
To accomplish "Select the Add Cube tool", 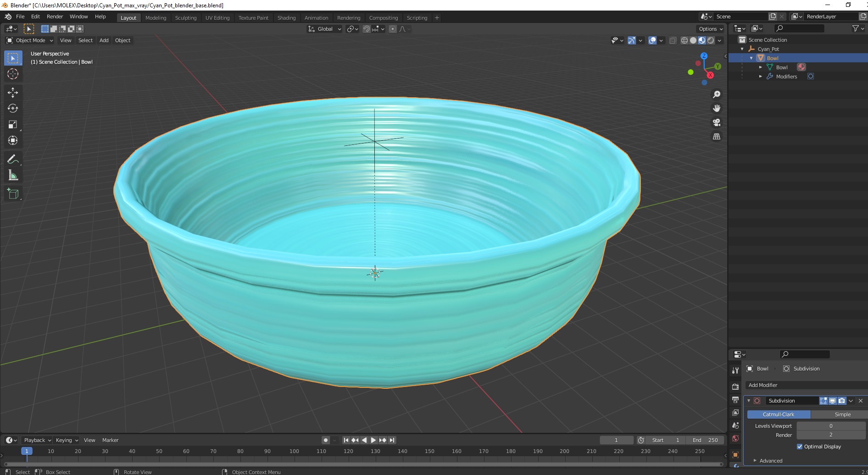I will point(13,194).
